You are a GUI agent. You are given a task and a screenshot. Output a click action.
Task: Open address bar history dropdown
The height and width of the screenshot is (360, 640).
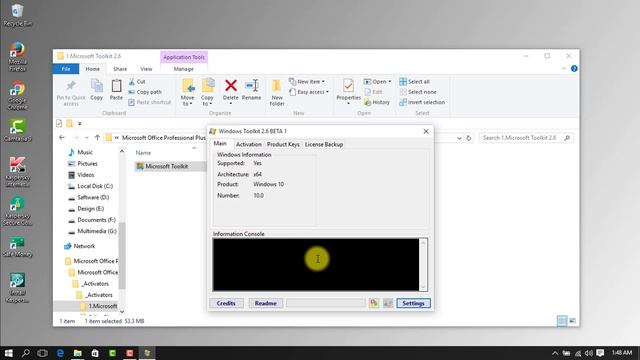coord(459,138)
